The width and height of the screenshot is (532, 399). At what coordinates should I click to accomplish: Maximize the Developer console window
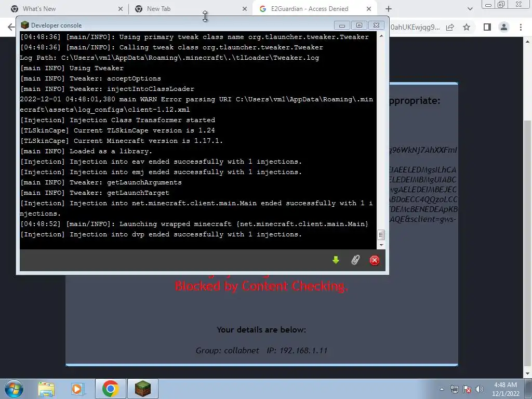click(360, 25)
